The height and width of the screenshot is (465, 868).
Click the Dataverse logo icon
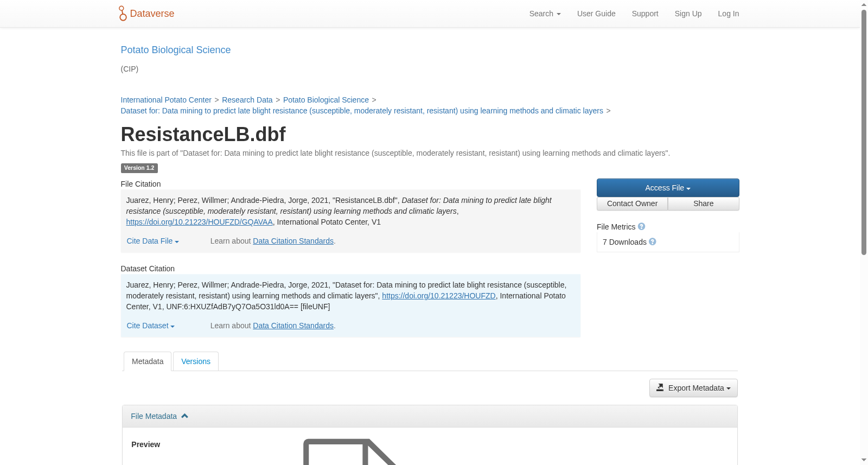coord(123,14)
